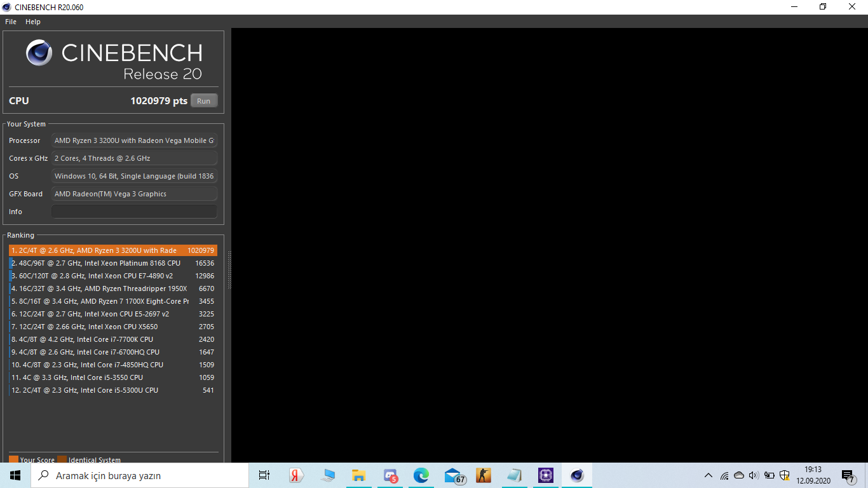This screenshot has width=868, height=488.
Task: Open Task View on the taskbar
Action: point(264,475)
